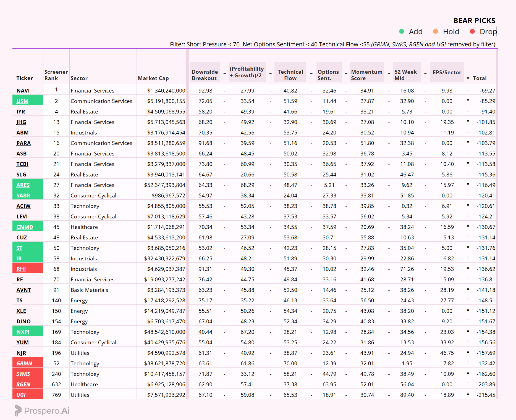Open the NJR ticker link

point(21,353)
